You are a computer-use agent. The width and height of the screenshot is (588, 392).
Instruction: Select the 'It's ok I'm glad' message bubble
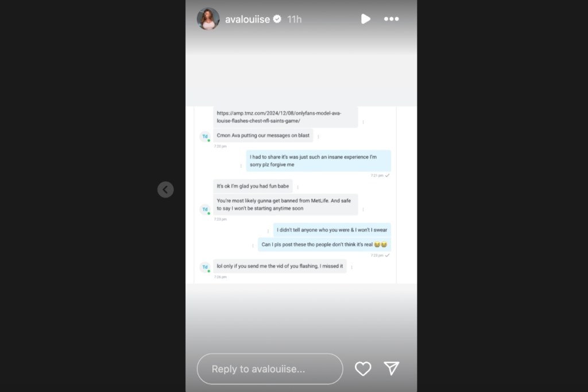(x=253, y=186)
